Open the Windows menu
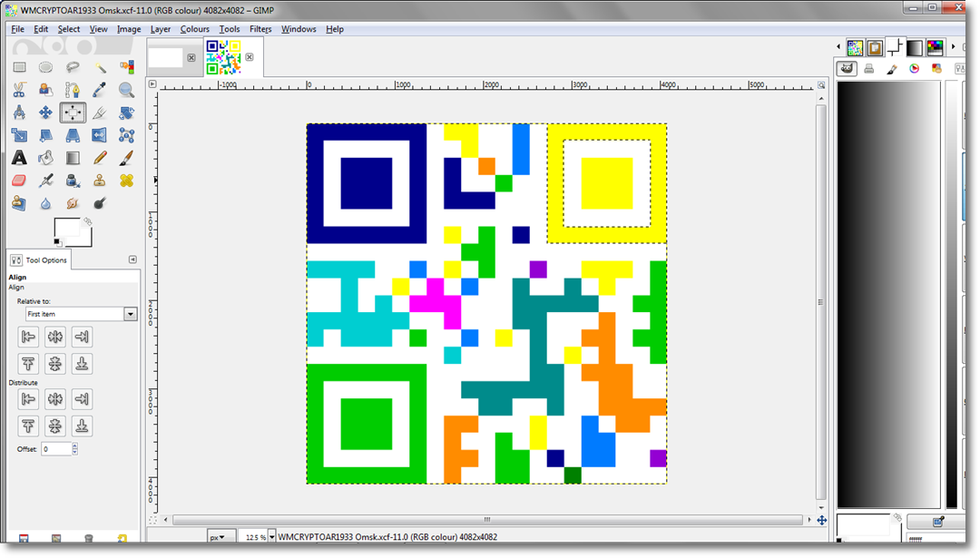 299,29
